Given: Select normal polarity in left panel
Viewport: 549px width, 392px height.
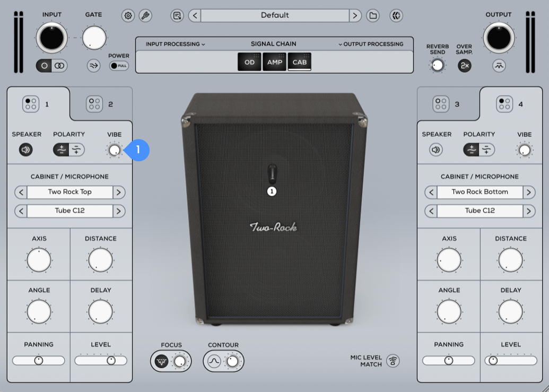Looking at the screenshot, I should (62, 150).
